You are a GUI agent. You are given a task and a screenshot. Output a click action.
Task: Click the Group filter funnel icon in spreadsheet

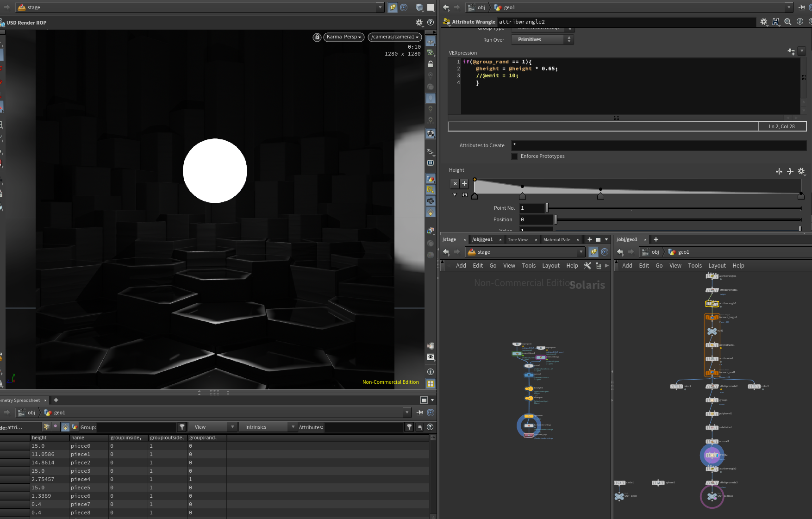pos(182,427)
